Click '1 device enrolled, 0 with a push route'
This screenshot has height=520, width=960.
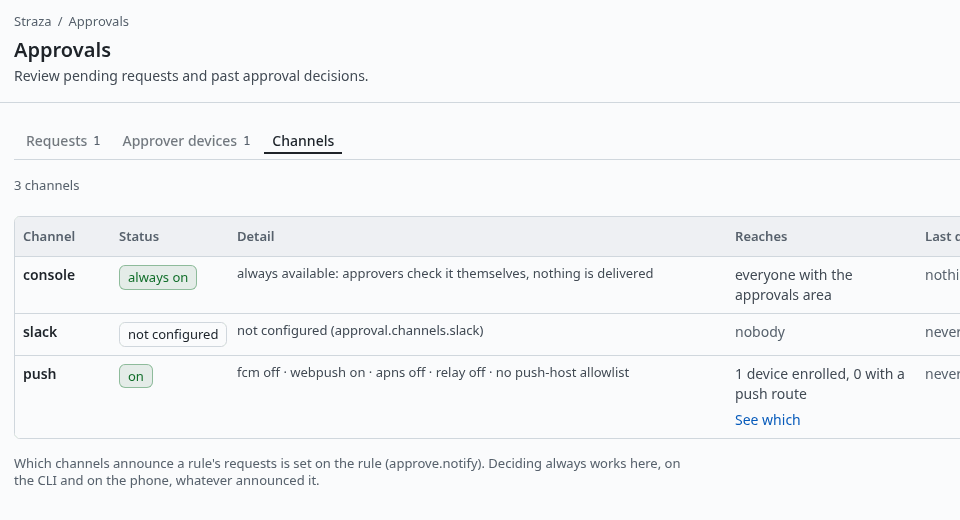(820, 384)
